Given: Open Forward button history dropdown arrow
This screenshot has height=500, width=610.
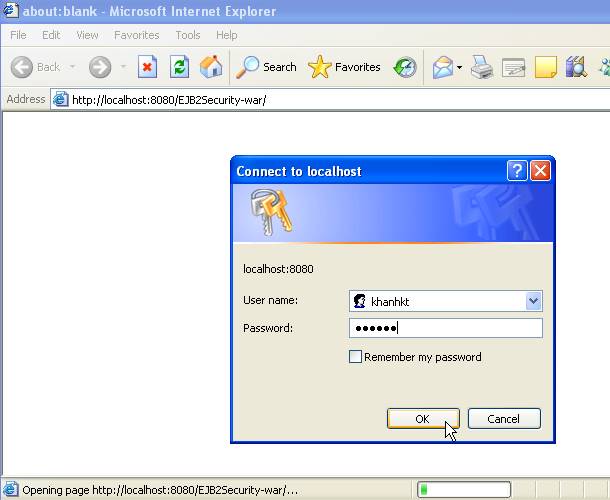Looking at the screenshot, I should (x=123, y=67).
